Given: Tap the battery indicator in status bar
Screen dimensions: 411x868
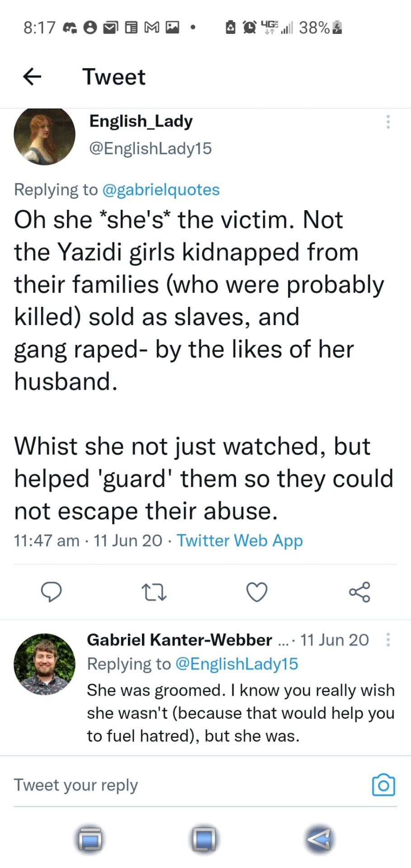Looking at the screenshot, I should (x=336, y=28).
